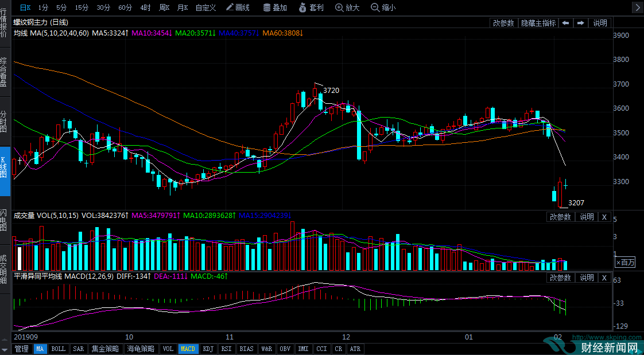The image size is (644, 355).
Task: Click the 螺纹钢主力 (日线) chart title
Action: coord(41,22)
